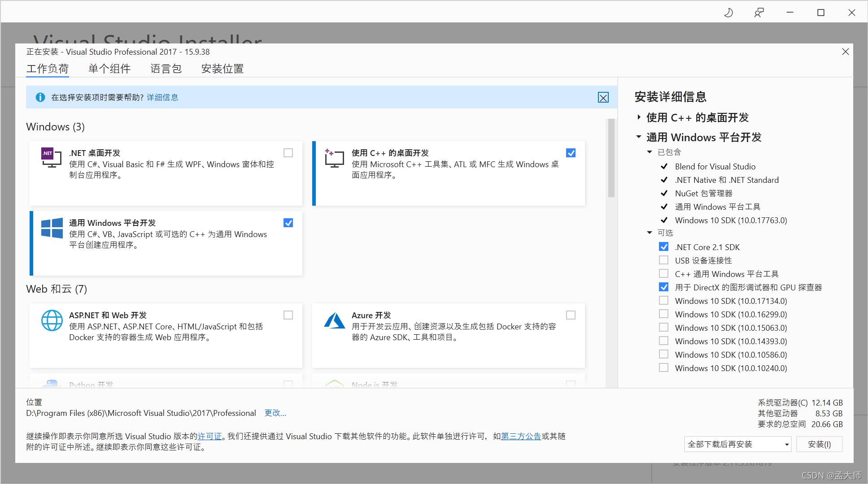
Task: Click the Universal Windows Platform logo icon
Action: [x=52, y=228]
